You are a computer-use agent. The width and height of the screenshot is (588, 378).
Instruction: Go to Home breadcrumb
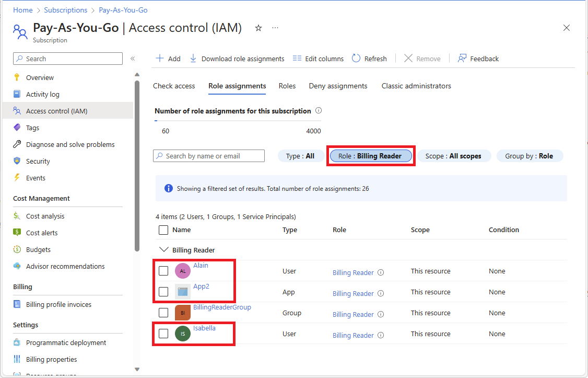[23, 10]
